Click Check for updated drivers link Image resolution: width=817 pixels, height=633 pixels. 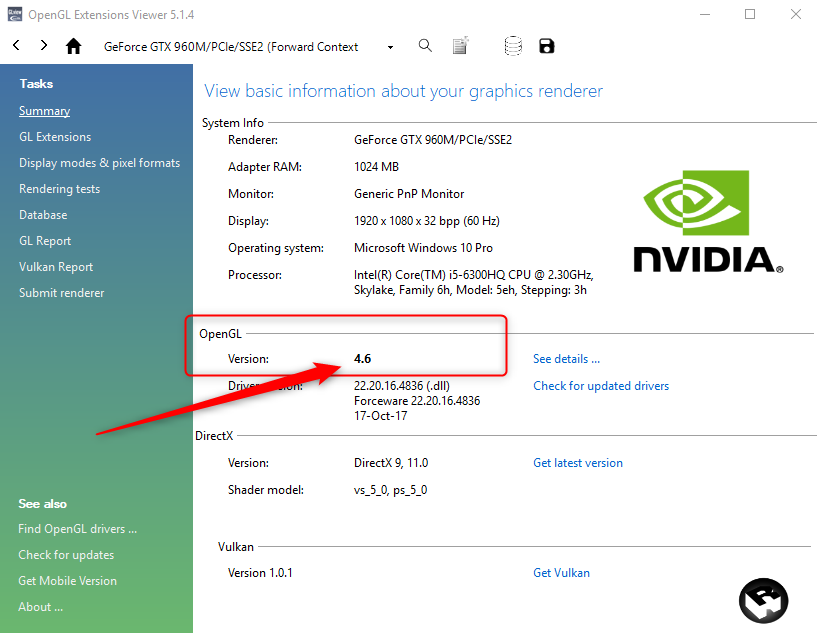pos(601,386)
